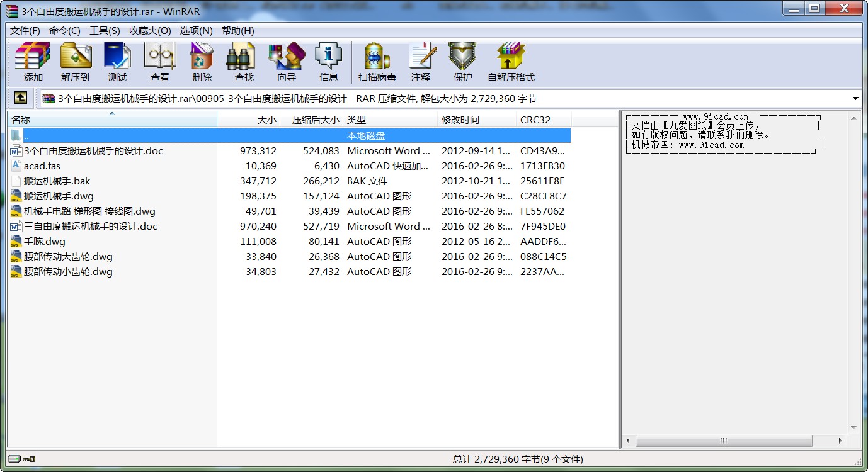Viewport: 868px width, 472px height.
Task: Go up one folder level arrow button
Action: tap(21, 98)
